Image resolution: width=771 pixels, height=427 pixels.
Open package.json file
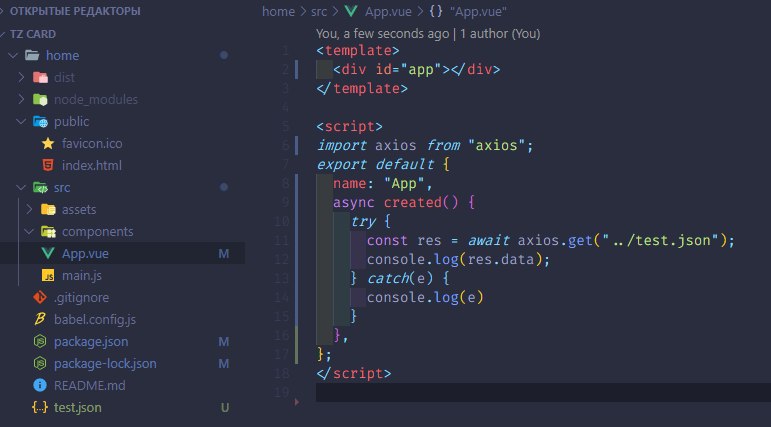point(91,341)
